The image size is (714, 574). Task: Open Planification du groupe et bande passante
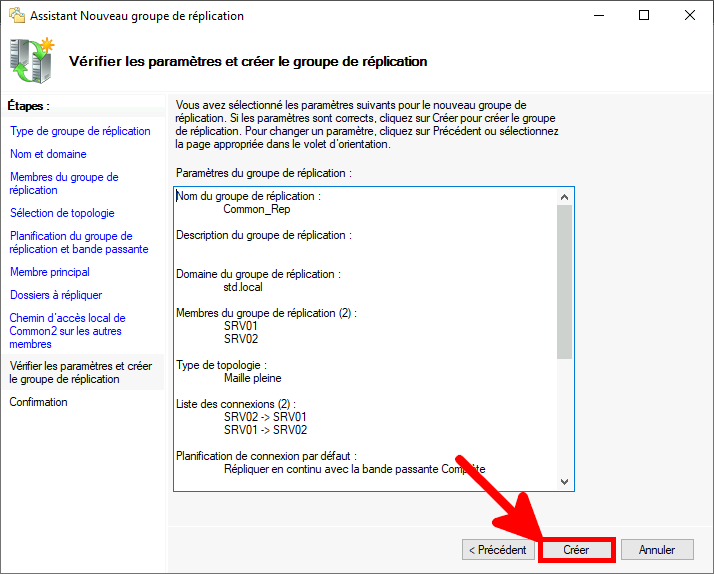pos(79,242)
